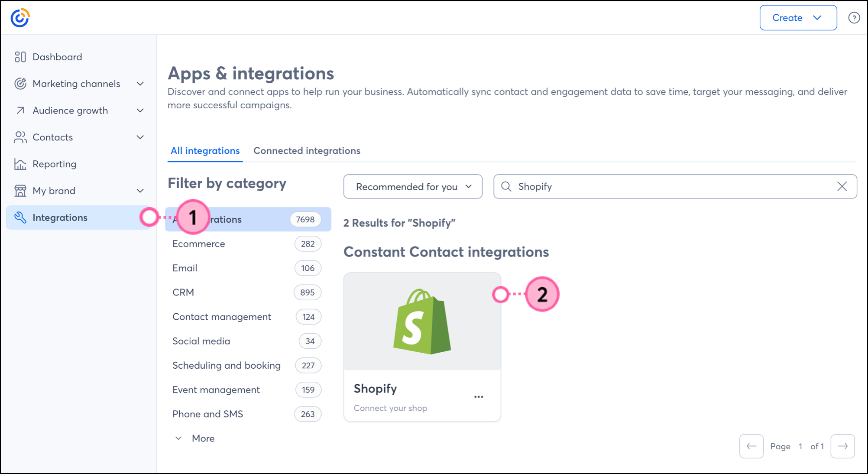
Task: Select Integrations in the sidebar
Action: tap(78, 218)
